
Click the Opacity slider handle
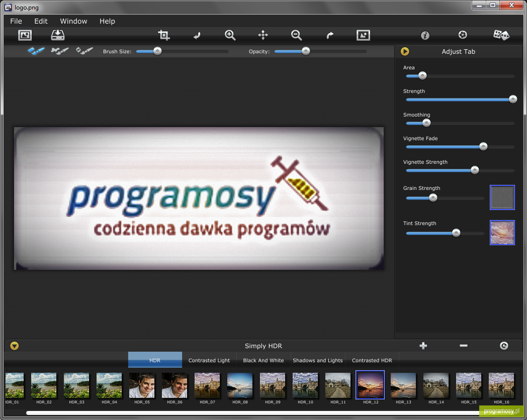pos(306,51)
